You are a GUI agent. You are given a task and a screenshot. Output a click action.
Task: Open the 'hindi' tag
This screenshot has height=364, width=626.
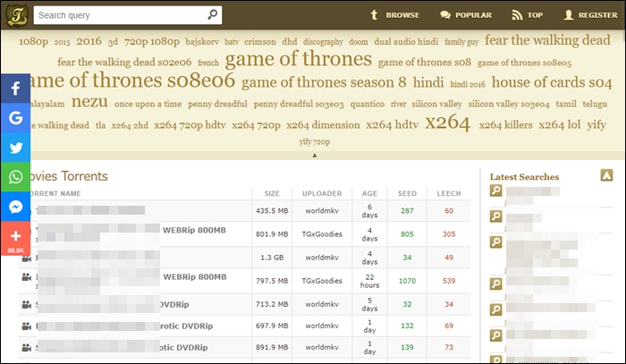428,82
